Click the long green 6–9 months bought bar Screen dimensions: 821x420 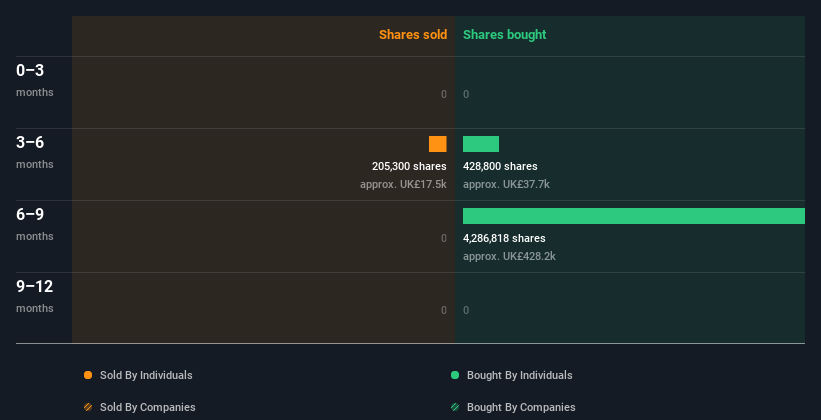coord(634,216)
